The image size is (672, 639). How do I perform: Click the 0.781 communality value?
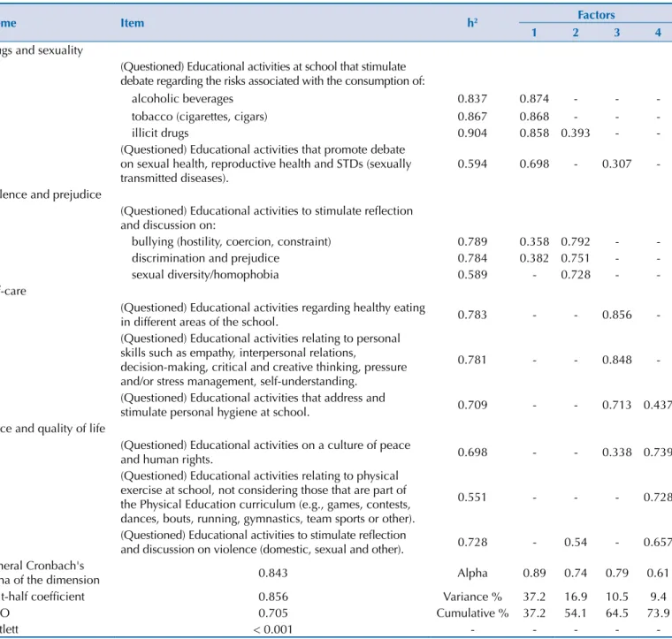coord(472,361)
